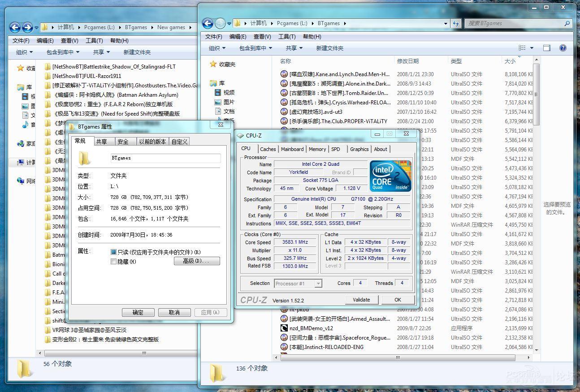The width and height of the screenshot is (580, 392).
Task: Select Alone.in.the.Dark ISO file icon
Action: click(x=284, y=83)
